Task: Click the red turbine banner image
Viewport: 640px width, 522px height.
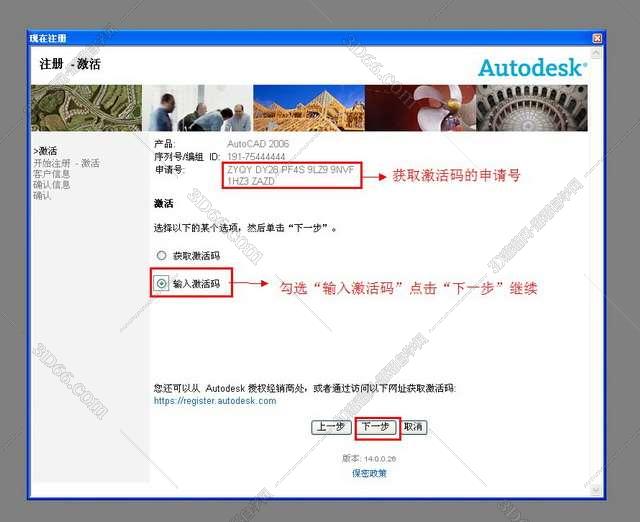Action: pyautogui.click(x=419, y=108)
